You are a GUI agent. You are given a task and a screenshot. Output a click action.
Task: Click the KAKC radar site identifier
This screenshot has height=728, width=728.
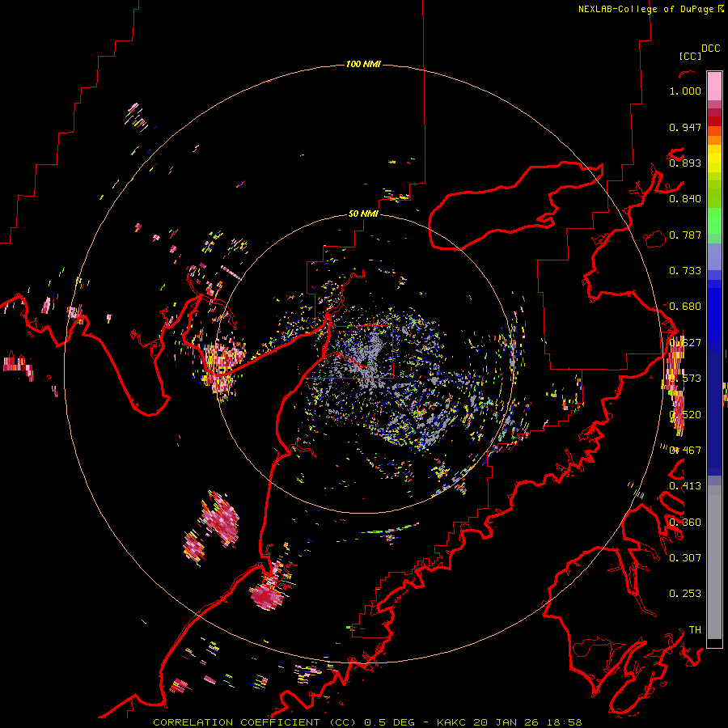point(453,722)
